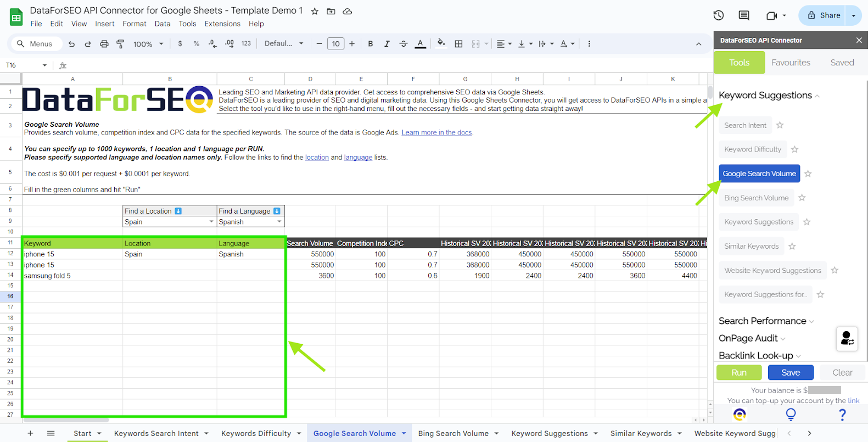The height and width of the screenshot is (442, 868).
Task: Open the Spanish language dropdown
Action: [279, 222]
